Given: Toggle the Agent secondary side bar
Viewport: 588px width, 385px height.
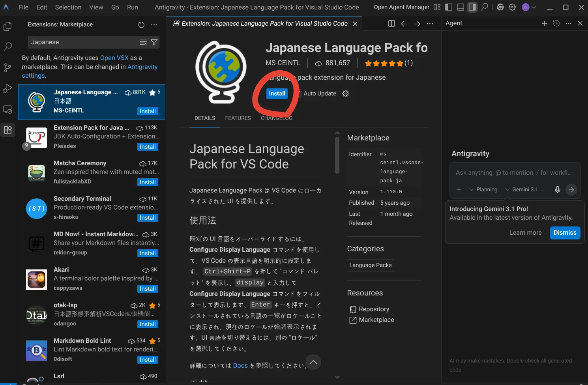Looking at the screenshot, I should point(472,7).
